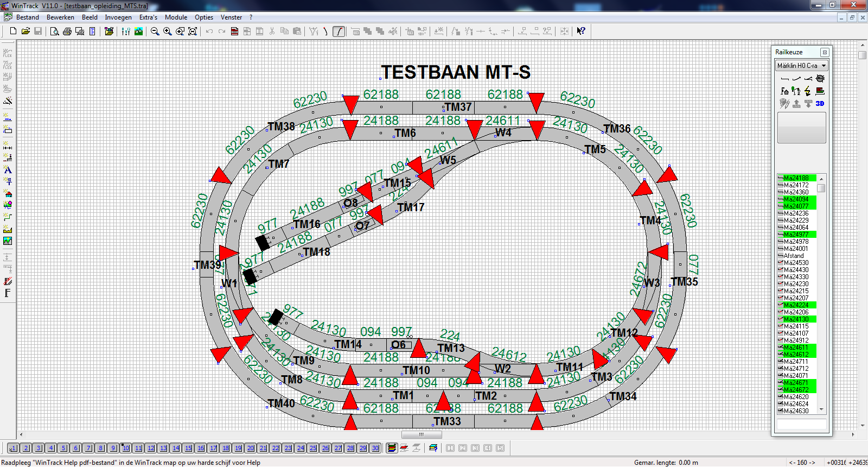Viewport: 868px width, 467px height.
Task: Open the Venster menu
Action: click(231, 17)
